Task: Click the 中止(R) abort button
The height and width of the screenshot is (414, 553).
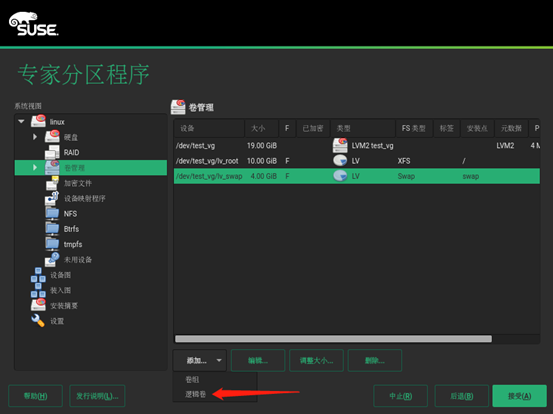Action: click(x=401, y=396)
